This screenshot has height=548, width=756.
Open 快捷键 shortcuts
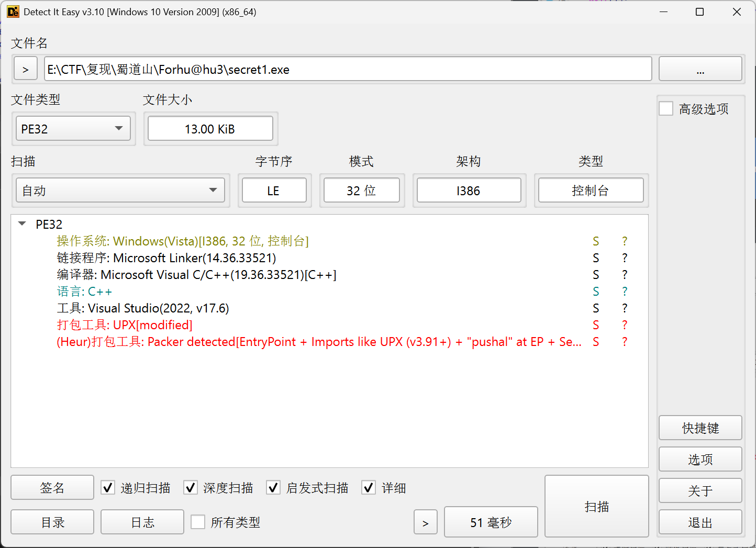click(x=701, y=428)
